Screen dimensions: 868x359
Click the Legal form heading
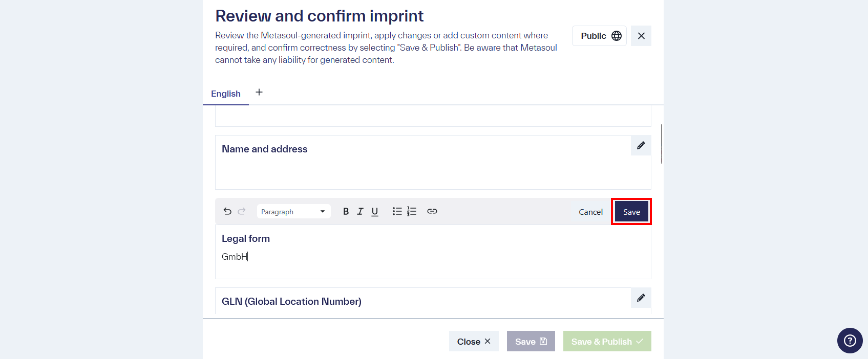[246, 238]
